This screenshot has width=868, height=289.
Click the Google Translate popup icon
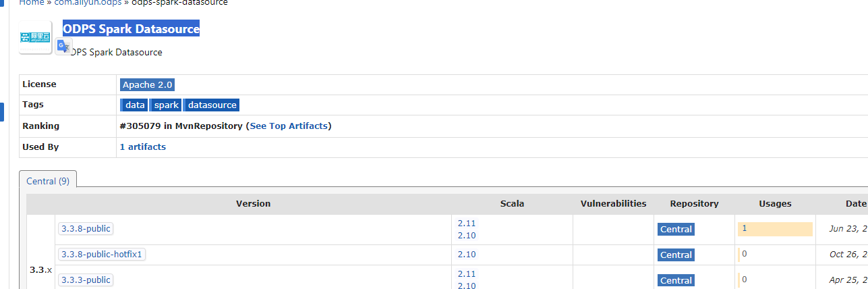[x=63, y=46]
